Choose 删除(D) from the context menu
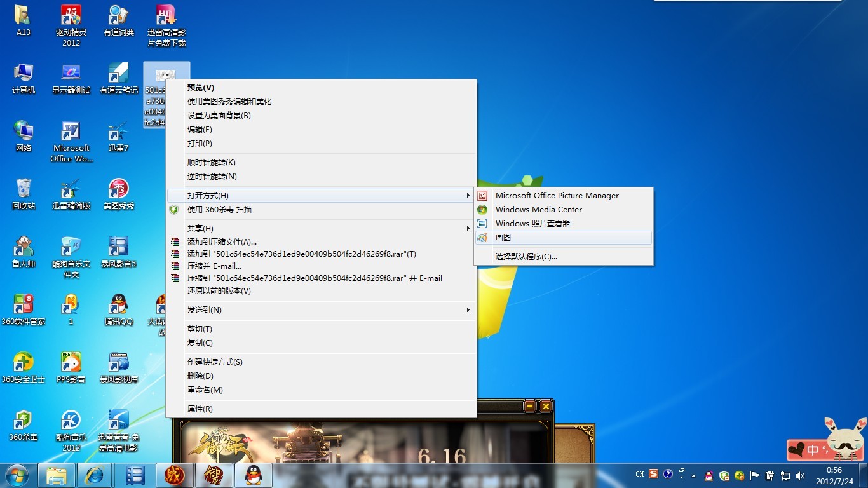The height and width of the screenshot is (488, 868). point(321,376)
